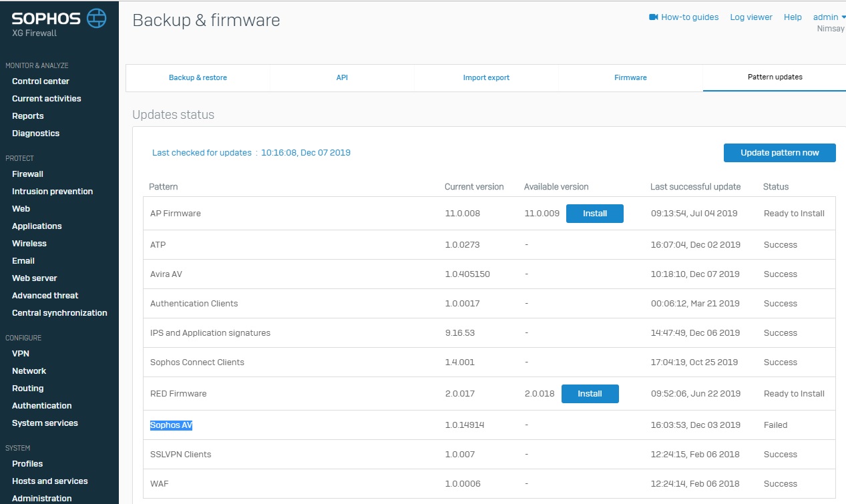Viewport: 846px width, 504px height.
Task: Click the ATP pattern row name
Action: pyautogui.click(x=158, y=245)
